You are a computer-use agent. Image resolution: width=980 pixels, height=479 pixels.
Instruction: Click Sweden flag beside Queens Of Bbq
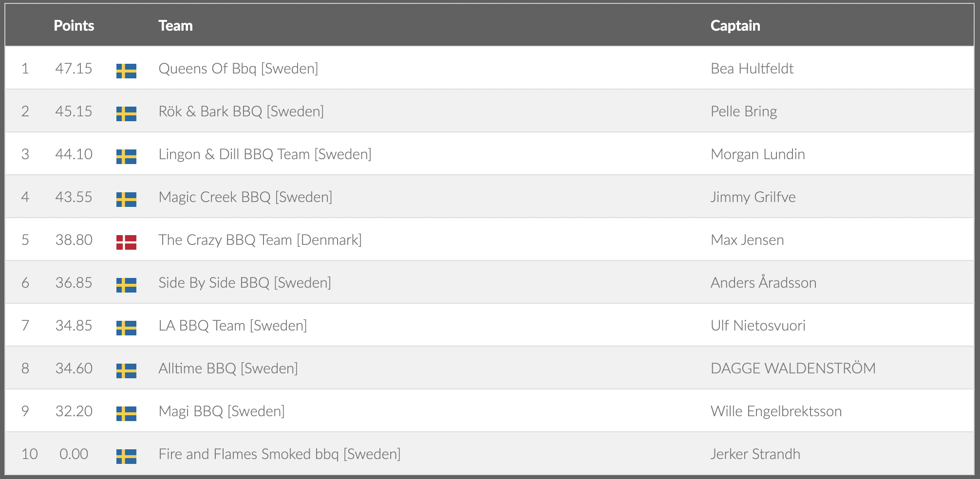[126, 71]
